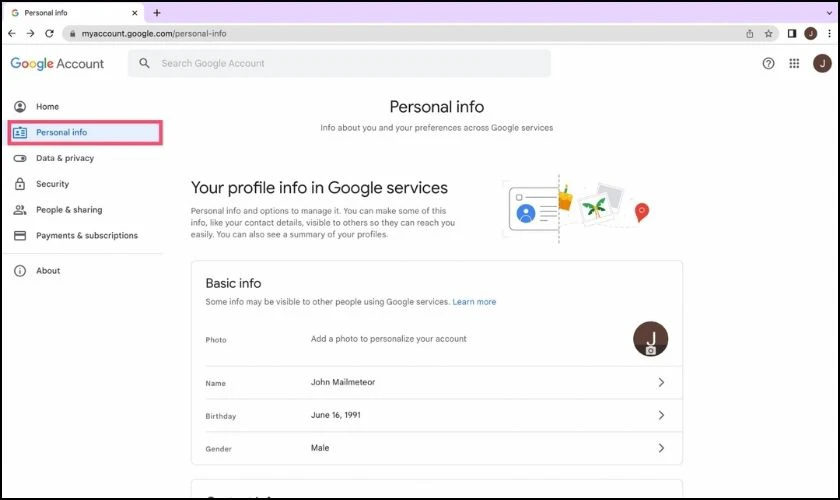Click the Basic info heading
840x500 pixels.
[x=233, y=283]
